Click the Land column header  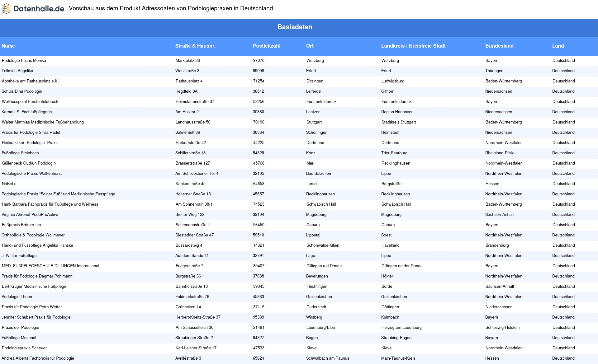[558, 46]
